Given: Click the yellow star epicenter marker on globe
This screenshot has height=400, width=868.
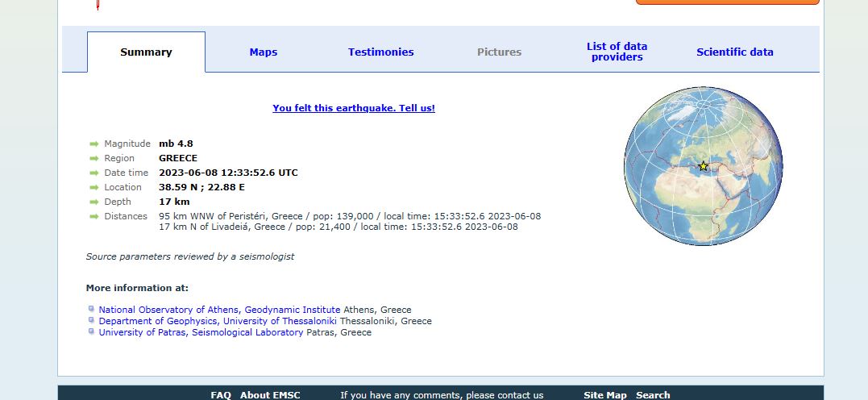Looking at the screenshot, I should click(703, 166).
